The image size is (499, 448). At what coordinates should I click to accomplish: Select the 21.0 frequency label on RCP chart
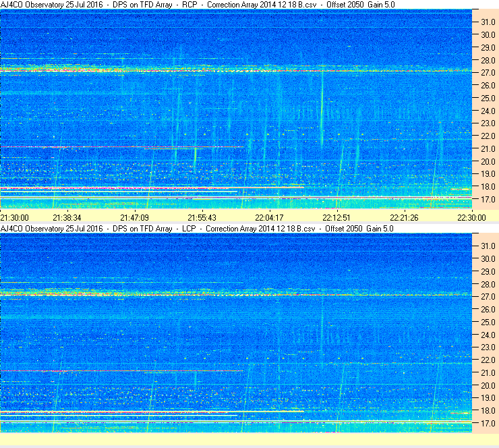pos(488,149)
